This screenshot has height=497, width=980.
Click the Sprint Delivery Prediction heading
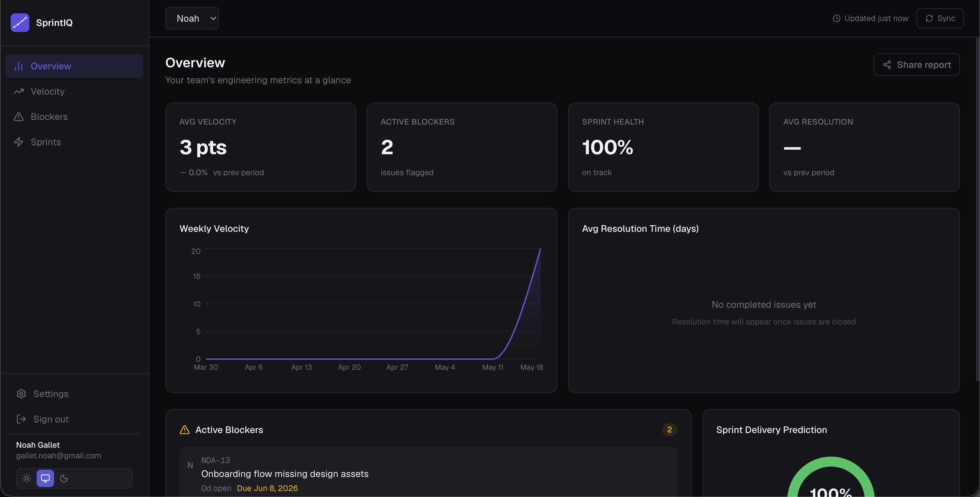772,430
